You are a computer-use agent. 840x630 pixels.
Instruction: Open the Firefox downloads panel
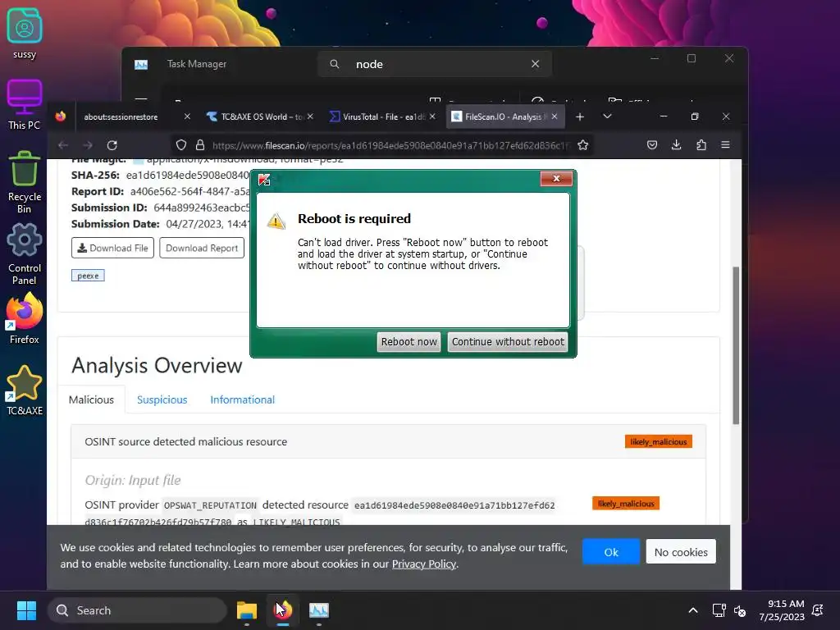tap(677, 144)
